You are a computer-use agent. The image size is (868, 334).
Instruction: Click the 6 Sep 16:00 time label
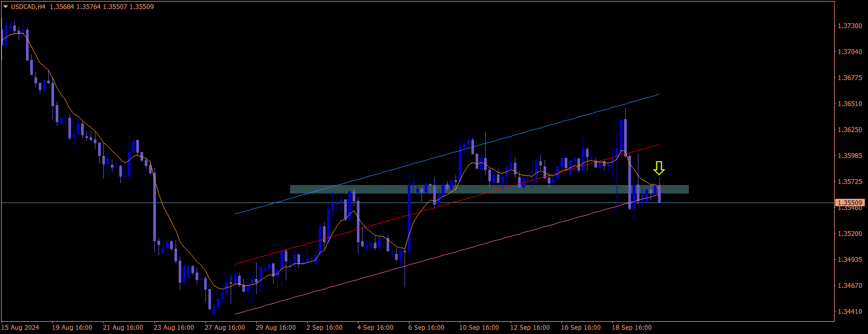coord(426,328)
